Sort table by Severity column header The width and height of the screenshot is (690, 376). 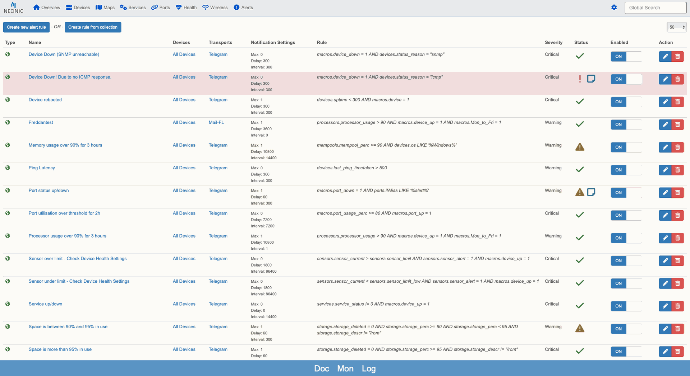553,43
